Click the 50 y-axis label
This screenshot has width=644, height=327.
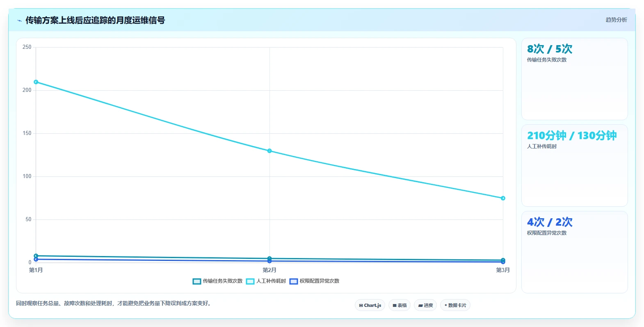(28, 220)
